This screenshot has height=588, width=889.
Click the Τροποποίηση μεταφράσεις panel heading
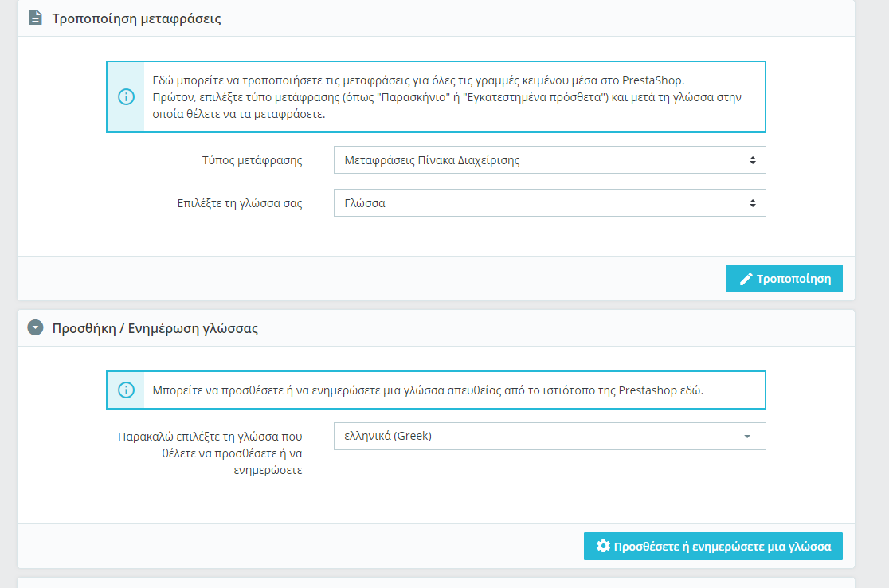[137, 18]
